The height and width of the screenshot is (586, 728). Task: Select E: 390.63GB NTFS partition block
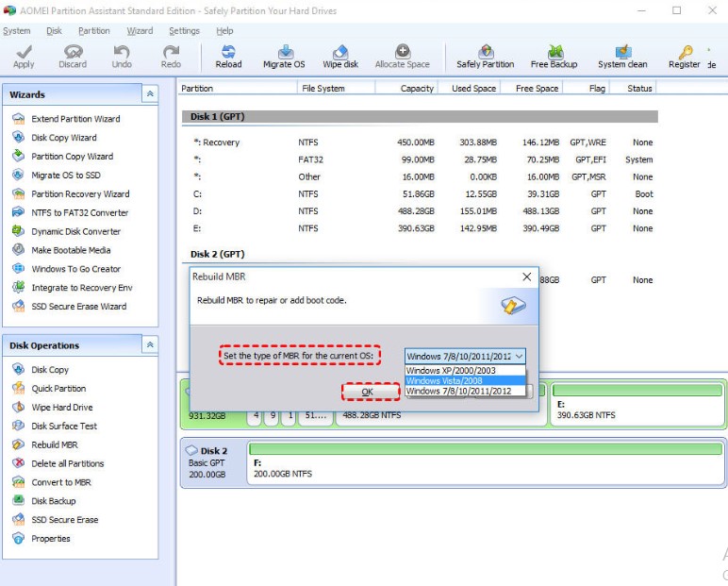[637, 405]
